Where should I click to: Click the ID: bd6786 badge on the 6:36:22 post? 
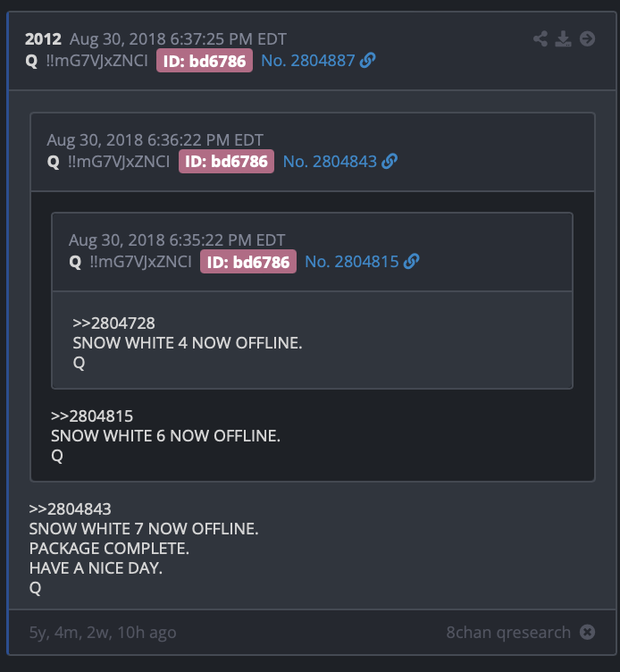click(x=226, y=162)
